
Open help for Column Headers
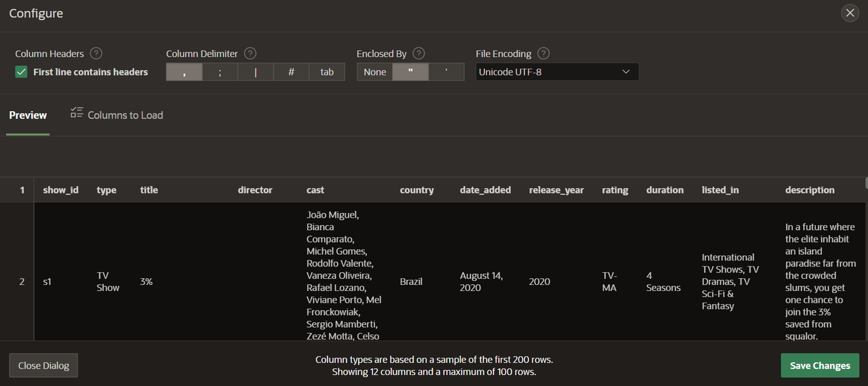(x=96, y=54)
